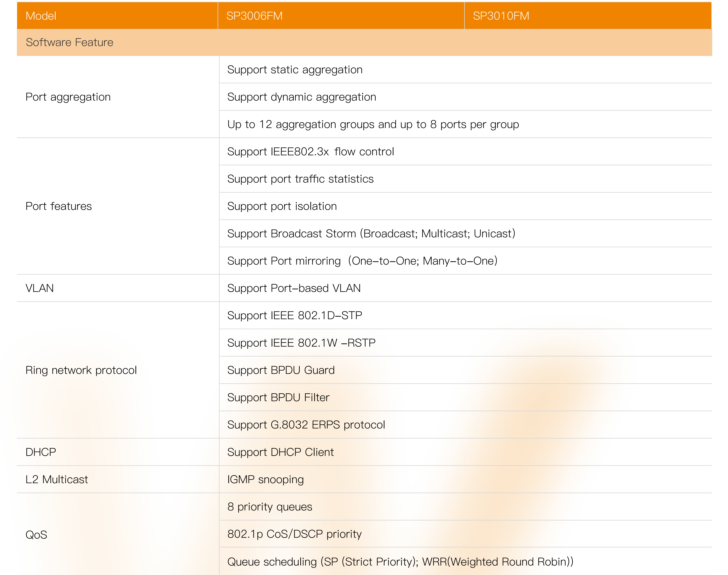Click the Port aggregation row label
The width and height of the screenshot is (728, 575).
click(x=68, y=97)
